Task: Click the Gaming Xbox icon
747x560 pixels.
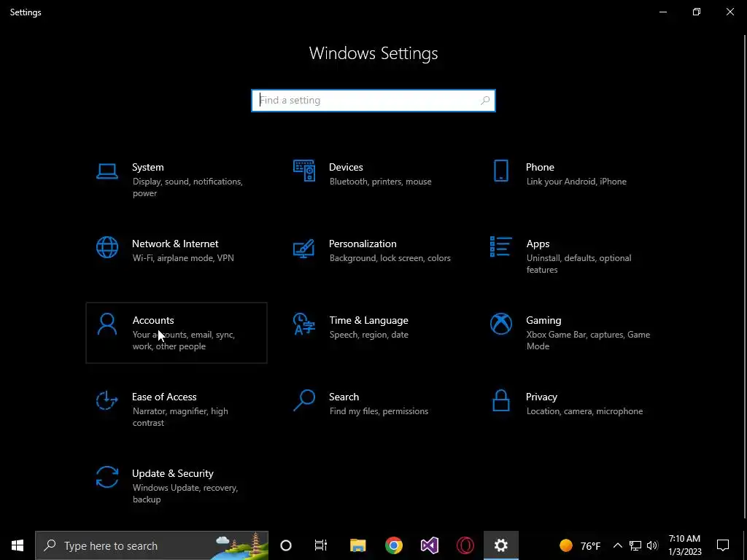Action: coord(500,324)
